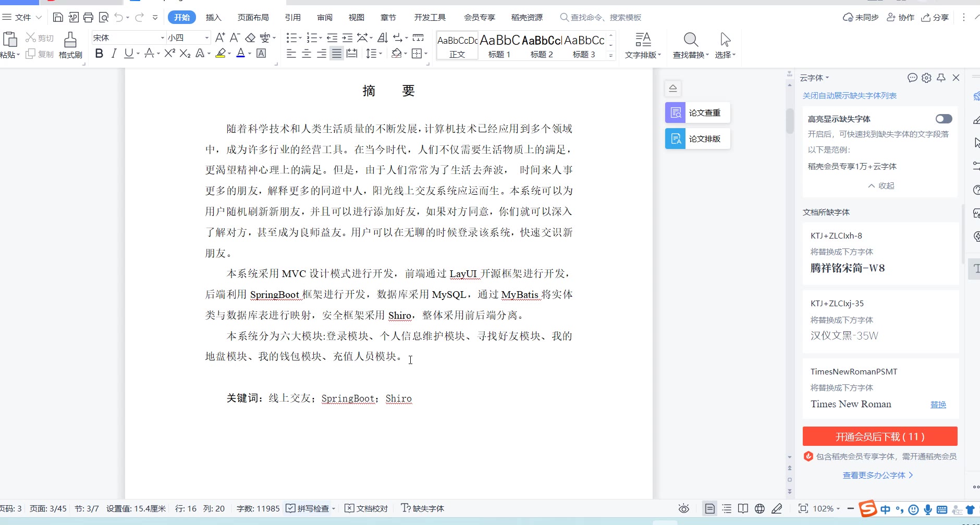Click the Save icon in quick access toolbar
980x525 pixels.
click(58, 17)
